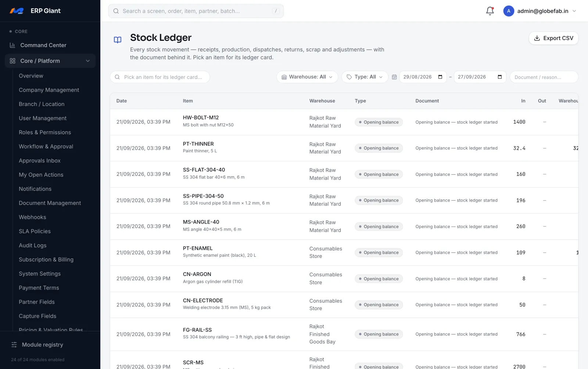Click the tag icon in Type filter
The image size is (588, 369).
pyautogui.click(x=349, y=77)
